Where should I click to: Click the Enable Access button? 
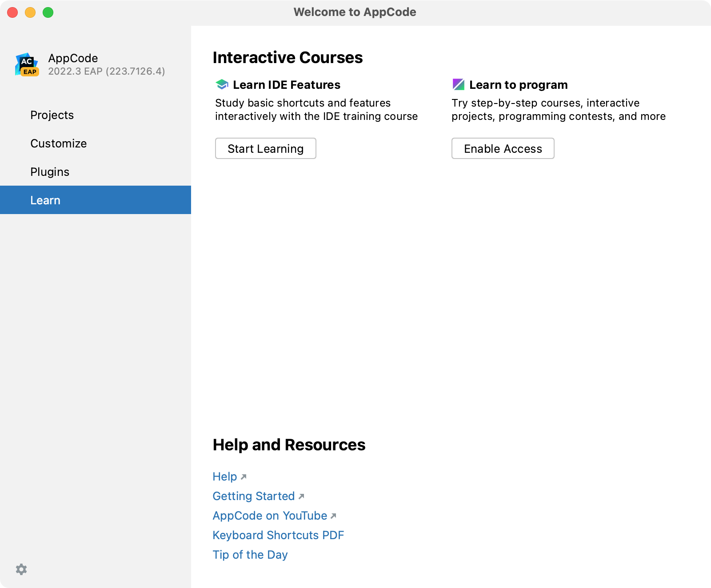503,148
